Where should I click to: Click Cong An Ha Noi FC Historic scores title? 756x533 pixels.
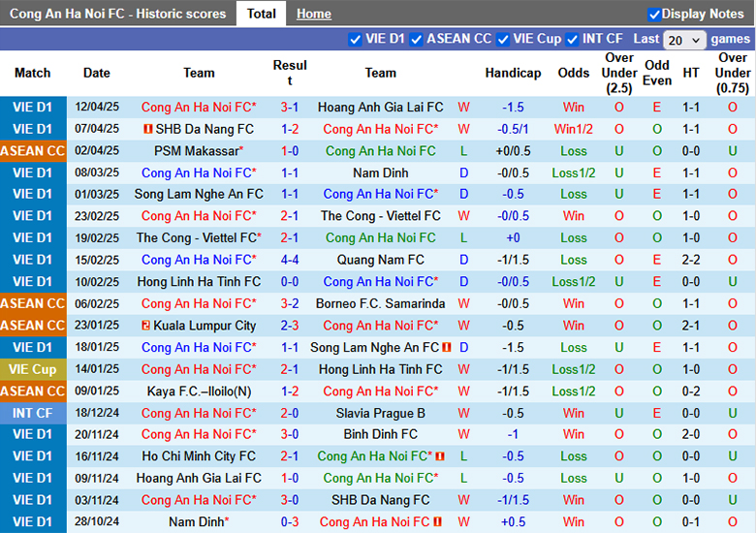click(x=117, y=14)
